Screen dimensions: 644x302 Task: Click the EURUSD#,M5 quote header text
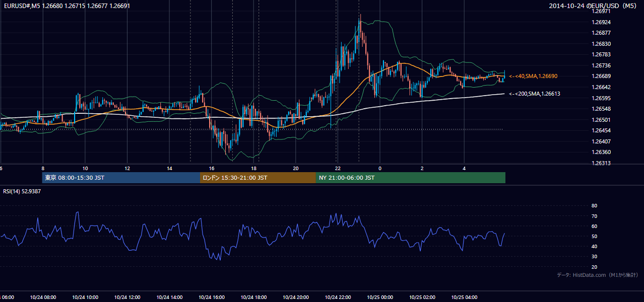click(x=67, y=6)
